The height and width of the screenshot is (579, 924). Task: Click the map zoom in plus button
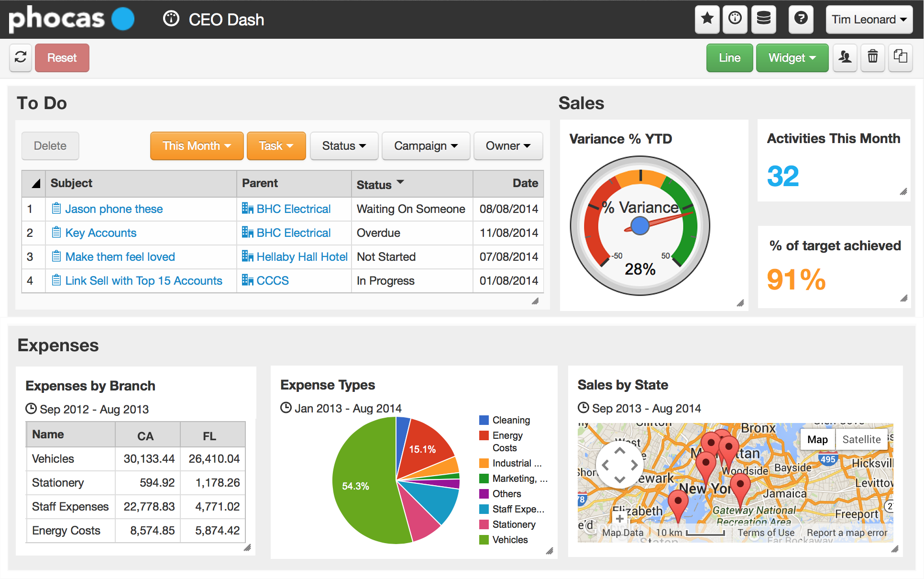click(620, 518)
